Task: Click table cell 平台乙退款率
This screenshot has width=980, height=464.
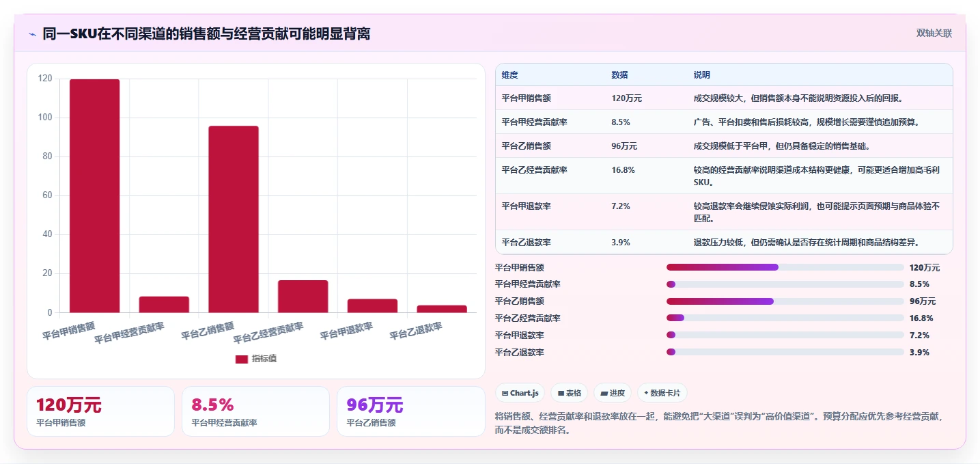Action: coord(526,243)
